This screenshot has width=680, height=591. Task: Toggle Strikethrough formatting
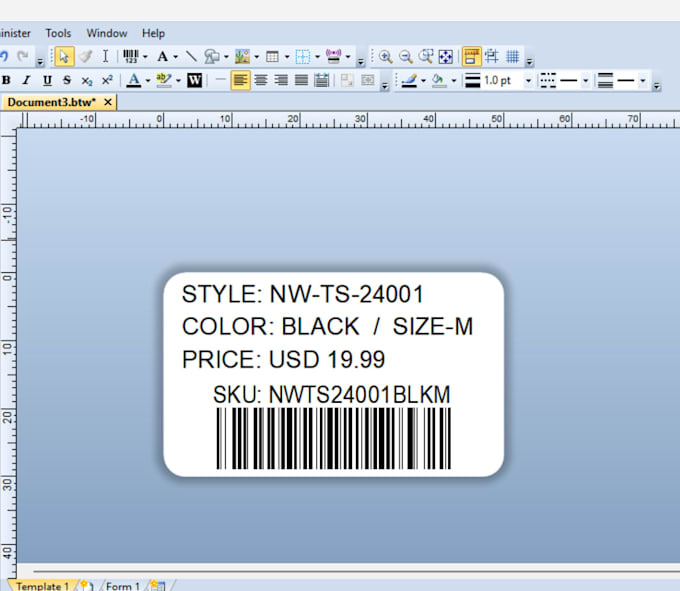click(67, 80)
